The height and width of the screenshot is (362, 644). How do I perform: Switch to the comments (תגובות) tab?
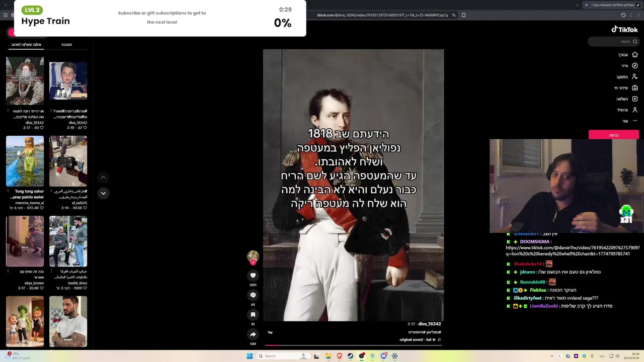pos(66,45)
